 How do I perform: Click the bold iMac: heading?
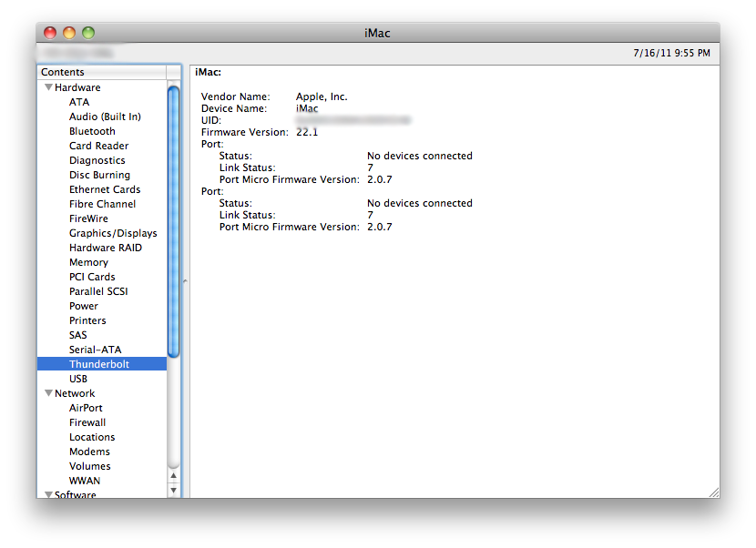[x=208, y=72]
